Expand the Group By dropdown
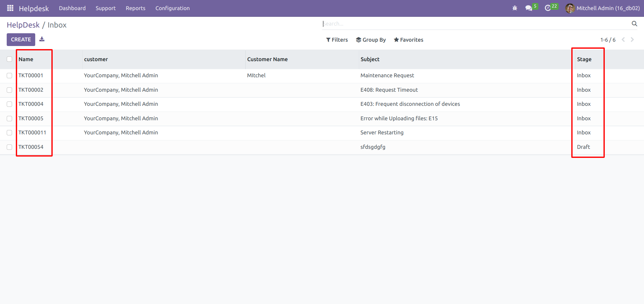This screenshot has height=304, width=644. [x=371, y=40]
